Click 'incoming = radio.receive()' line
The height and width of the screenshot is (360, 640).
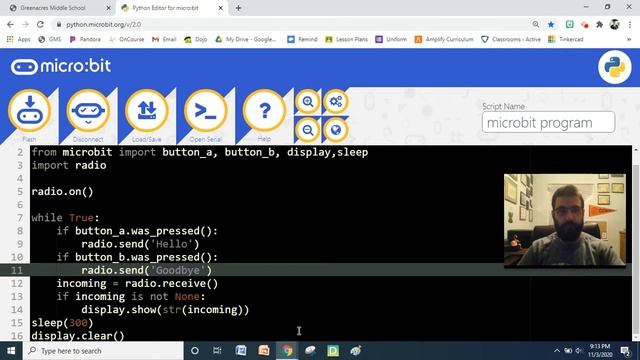tap(137, 283)
